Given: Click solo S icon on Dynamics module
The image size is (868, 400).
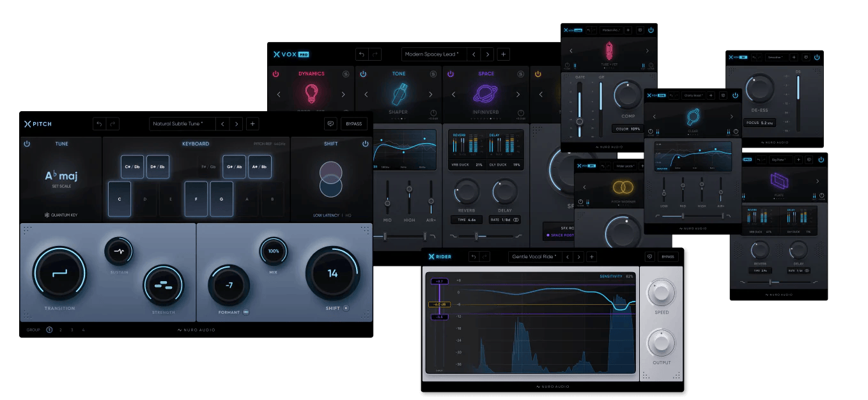Looking at the screenshot, I should (346, 74).
